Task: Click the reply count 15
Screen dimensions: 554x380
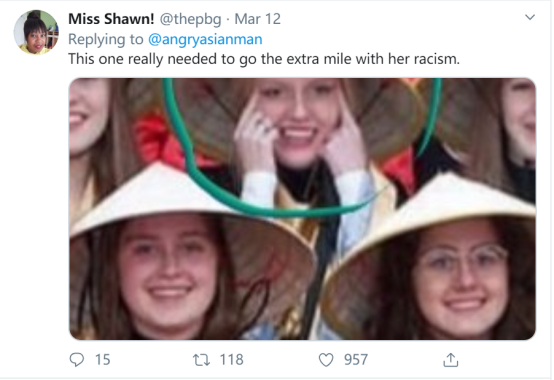Action: coord(103,360)
